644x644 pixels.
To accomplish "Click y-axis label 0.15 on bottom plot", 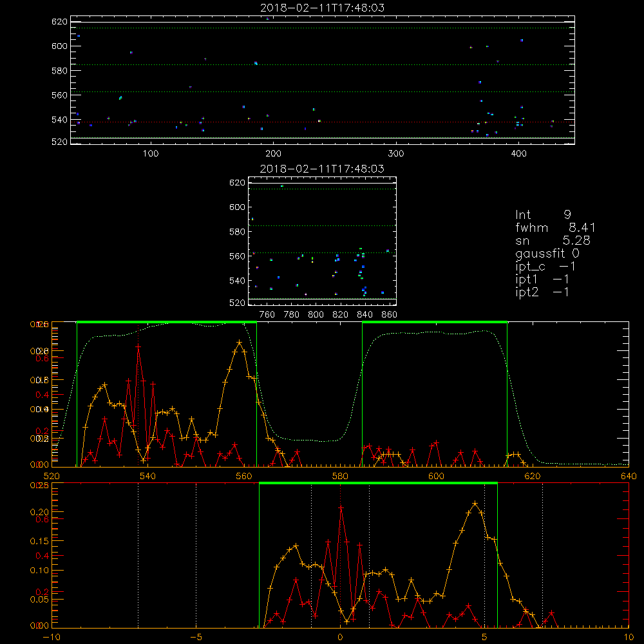I will (x=39, y=541).
